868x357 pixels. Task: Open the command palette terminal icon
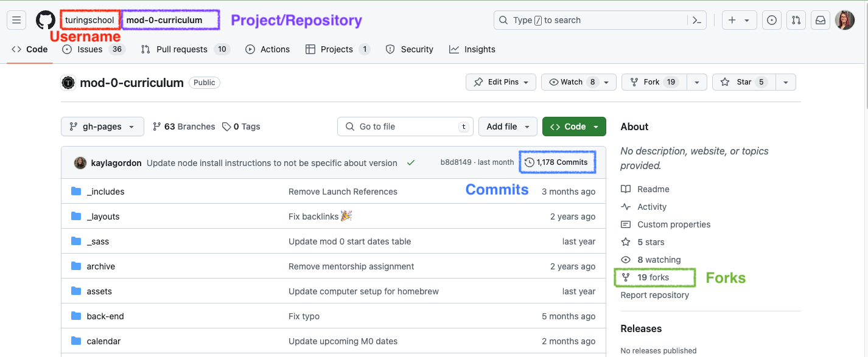(696, 19)
